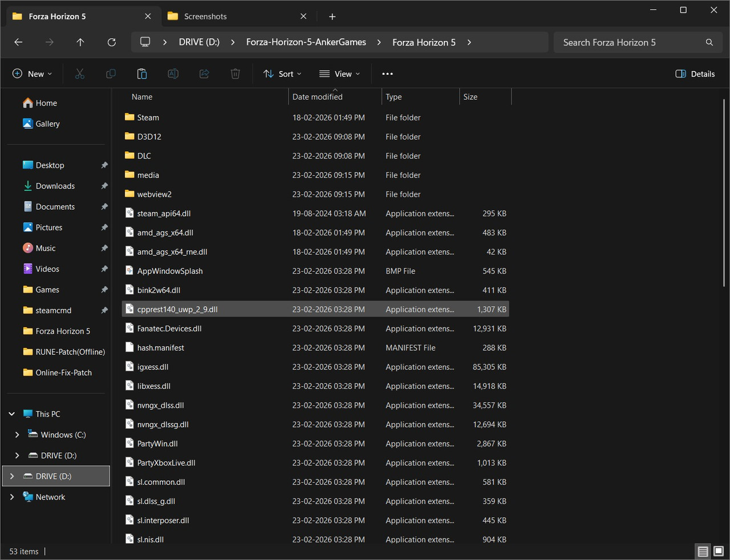Close the Screenshots tab

point(303,17)
